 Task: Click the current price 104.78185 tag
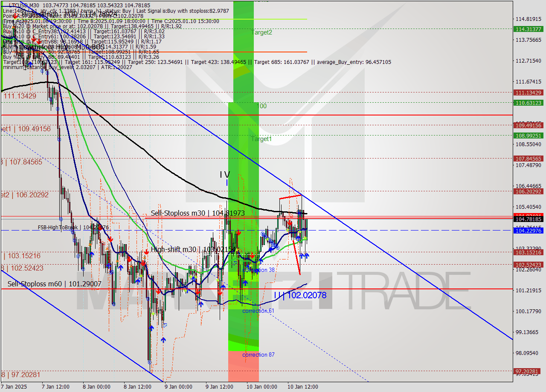529,219
